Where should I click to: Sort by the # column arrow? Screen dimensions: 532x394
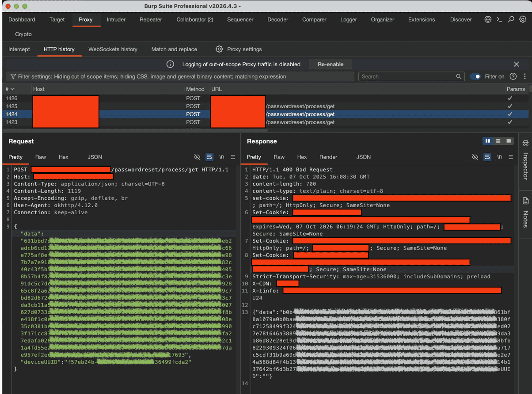(12, 89)
